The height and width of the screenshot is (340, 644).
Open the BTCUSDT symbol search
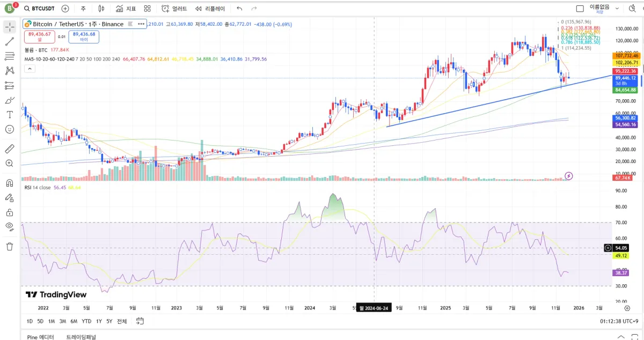tap(40, 9)
